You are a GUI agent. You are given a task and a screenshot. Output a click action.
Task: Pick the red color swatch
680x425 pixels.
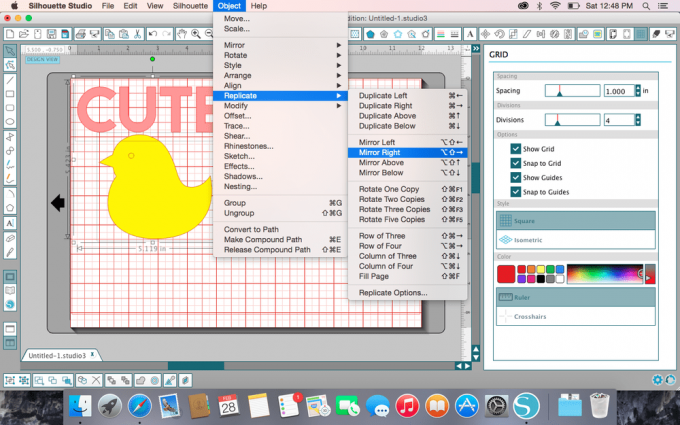(506, 274)
